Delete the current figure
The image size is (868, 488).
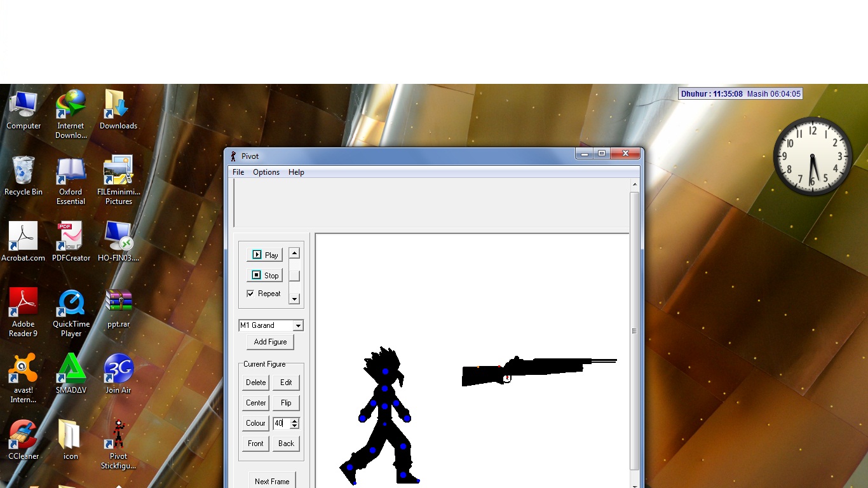click(254, 382)
